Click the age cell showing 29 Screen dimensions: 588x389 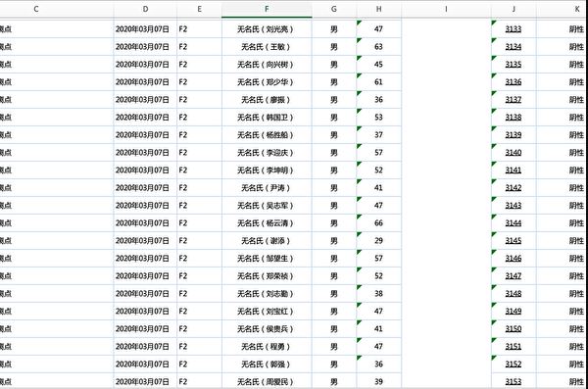coord(378,241)
